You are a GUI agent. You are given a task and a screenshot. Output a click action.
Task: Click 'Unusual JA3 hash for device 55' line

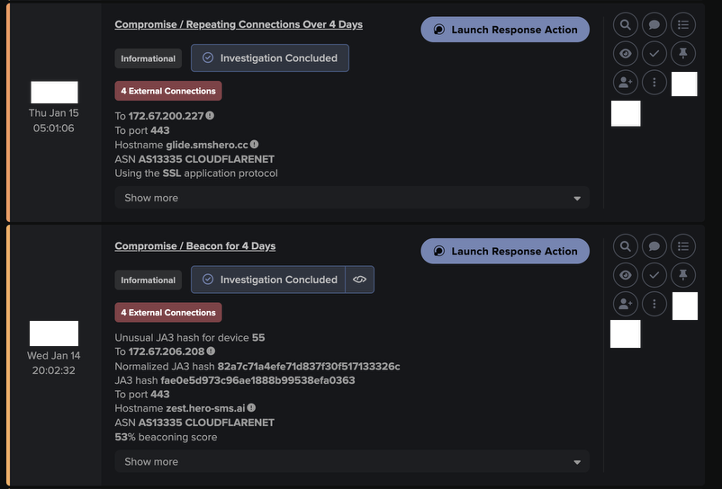[190, 338]
